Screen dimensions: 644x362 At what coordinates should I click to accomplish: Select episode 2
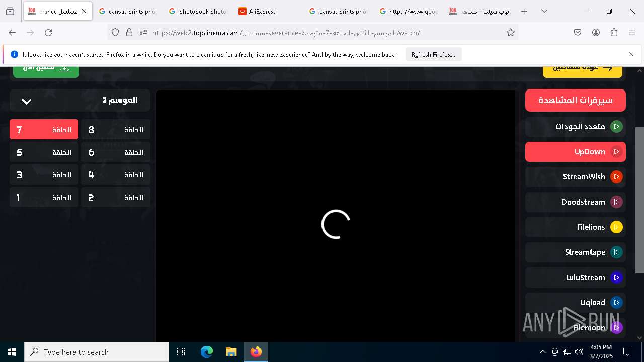[116, 197]
